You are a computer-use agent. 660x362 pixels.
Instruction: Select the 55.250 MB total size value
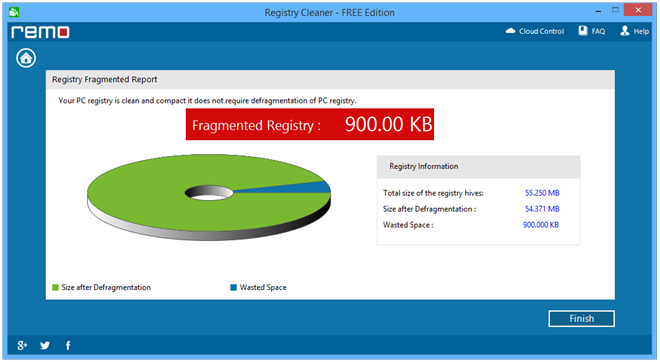coord(542,193)
